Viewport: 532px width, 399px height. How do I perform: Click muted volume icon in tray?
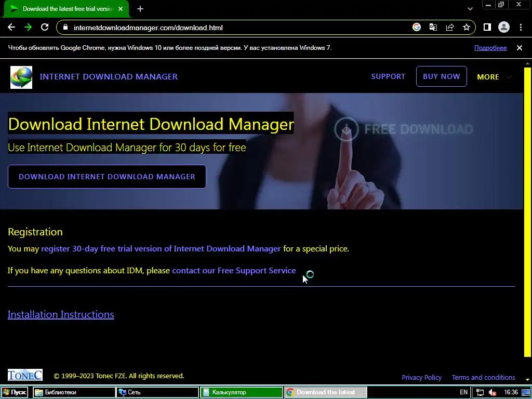[x=493, y=393]
